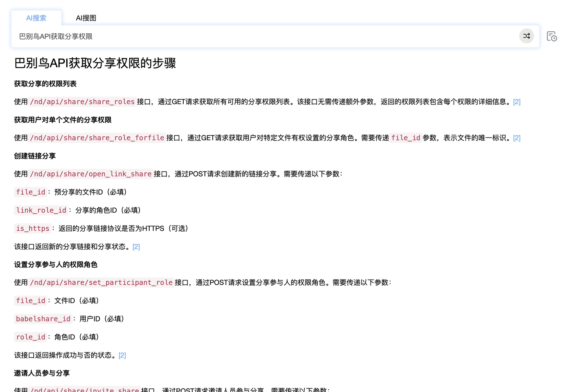Click the /nd/api/share/share_role_forfile code text
This screenshot has height=392, width=564.
point(97,138)
